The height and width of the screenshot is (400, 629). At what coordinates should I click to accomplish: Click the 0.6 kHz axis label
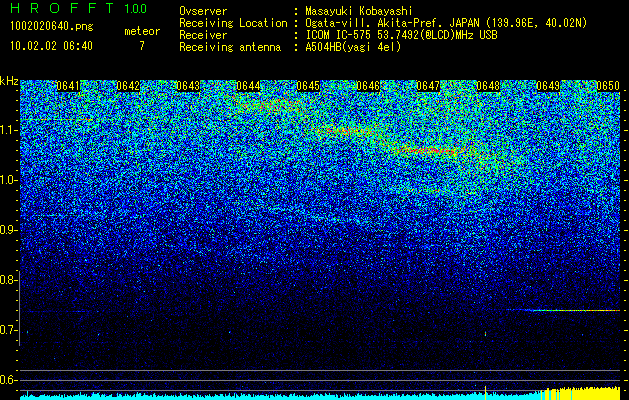click(9, 380)
